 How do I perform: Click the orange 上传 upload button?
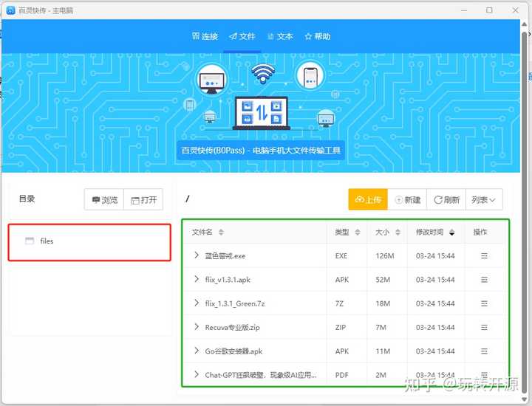(368, 199)
